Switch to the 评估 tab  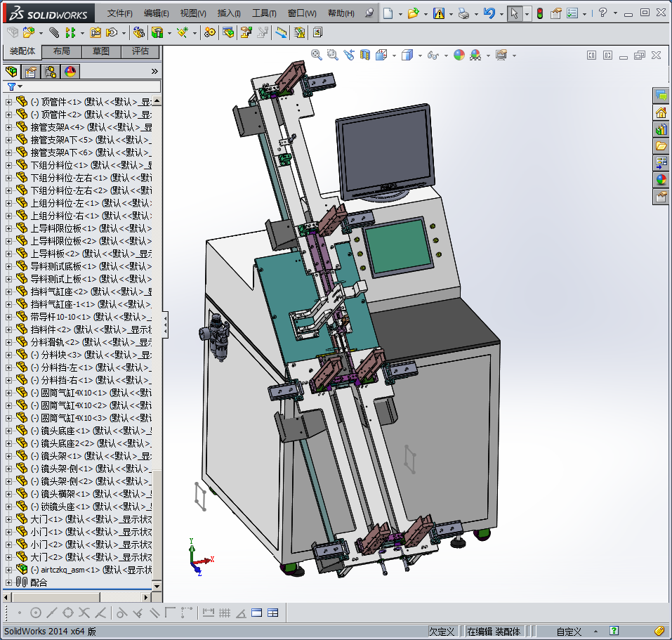[x=140, y=51]
